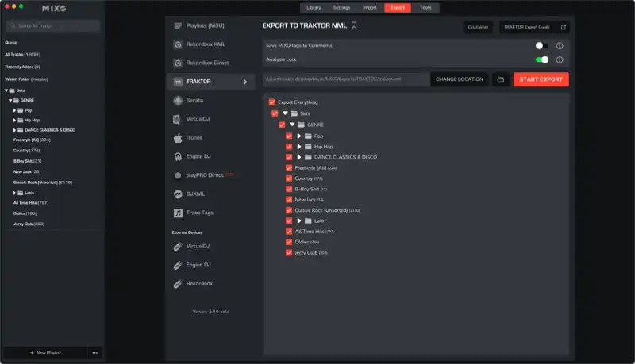Select the iTunes apple icon
635x364 pixels.
point(177,138)
